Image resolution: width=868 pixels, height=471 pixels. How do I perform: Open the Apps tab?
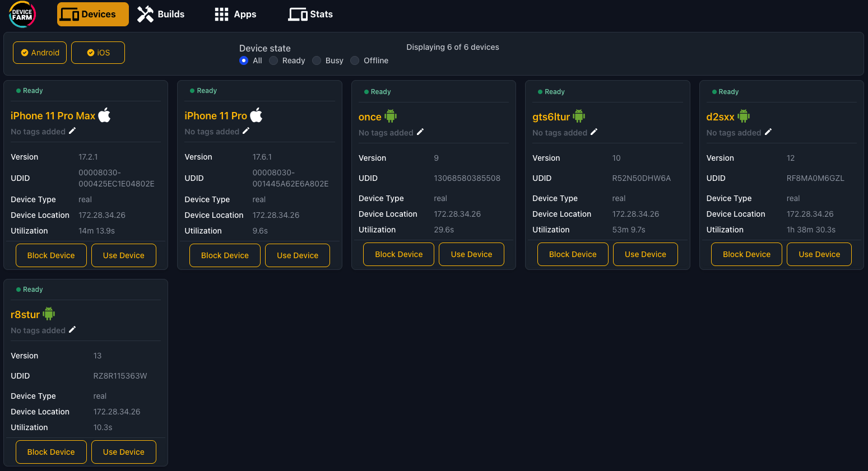click(x=235, y=15)
